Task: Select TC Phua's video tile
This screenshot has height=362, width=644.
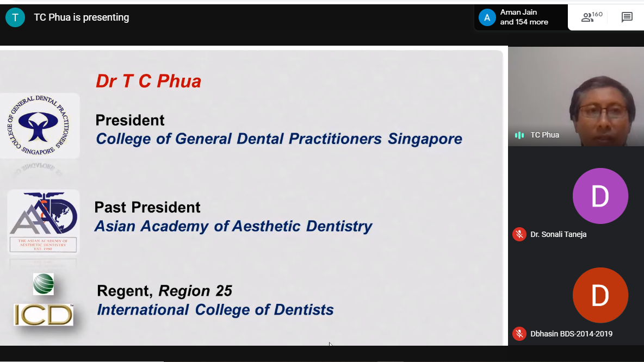Action: 575,96
